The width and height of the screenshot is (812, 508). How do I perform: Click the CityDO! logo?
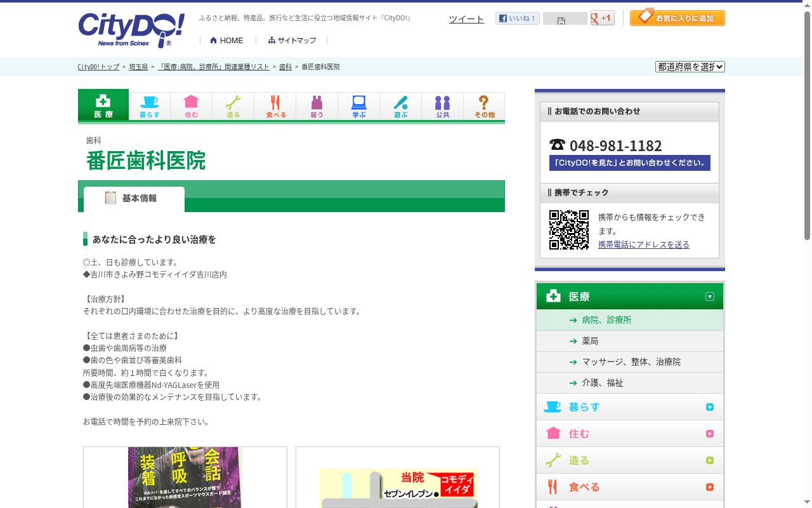131,30
